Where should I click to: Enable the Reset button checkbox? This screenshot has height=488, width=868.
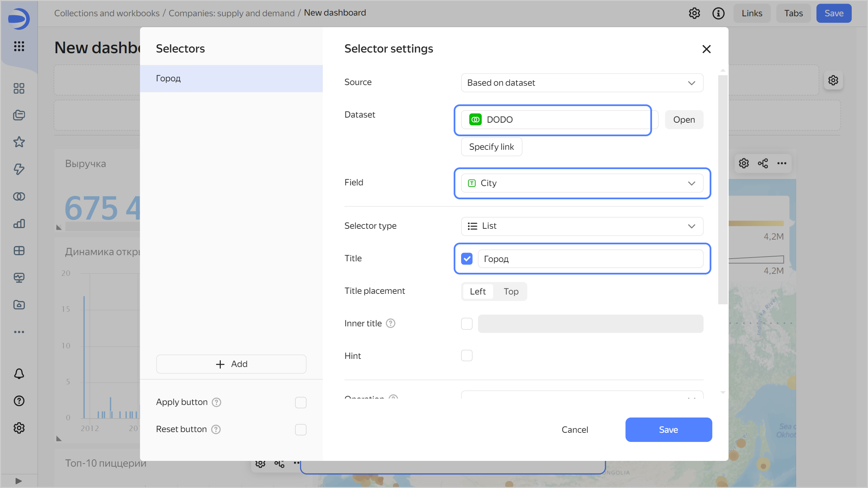pos(300,429)
